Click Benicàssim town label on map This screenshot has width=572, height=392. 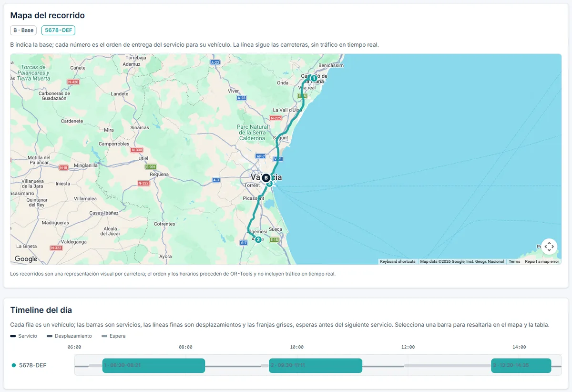(x=331, y=65)
